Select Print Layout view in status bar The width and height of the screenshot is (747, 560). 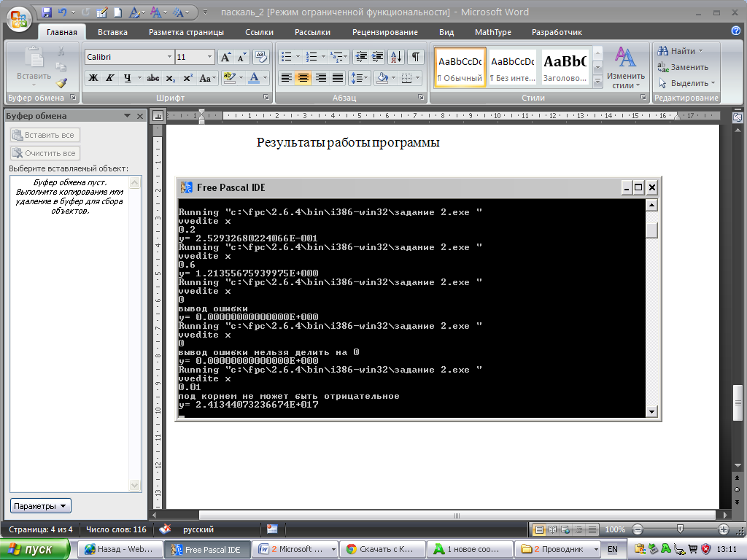pyautogui.click(x=539, y=529)
